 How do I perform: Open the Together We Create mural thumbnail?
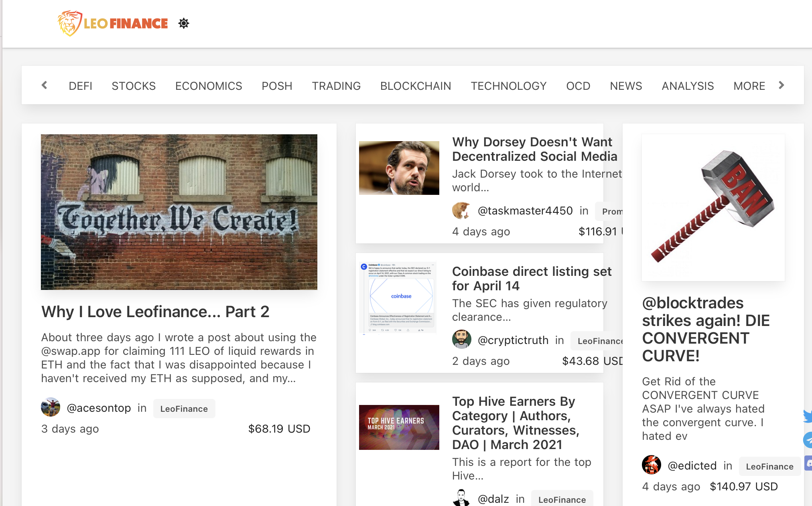179,212
